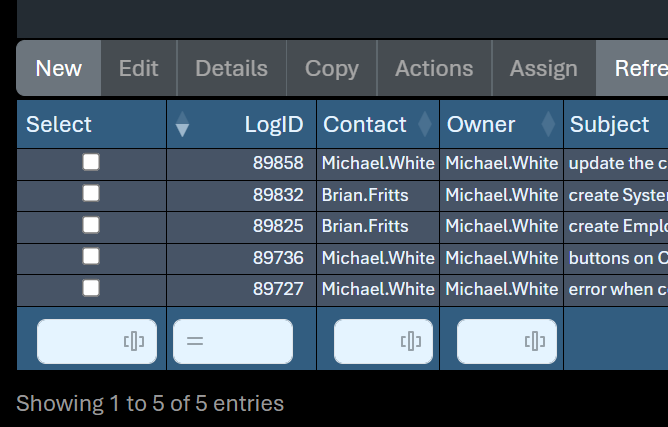Open Details from the toolbar
Viewport: 668px width, 427px height.
[231, 68]
